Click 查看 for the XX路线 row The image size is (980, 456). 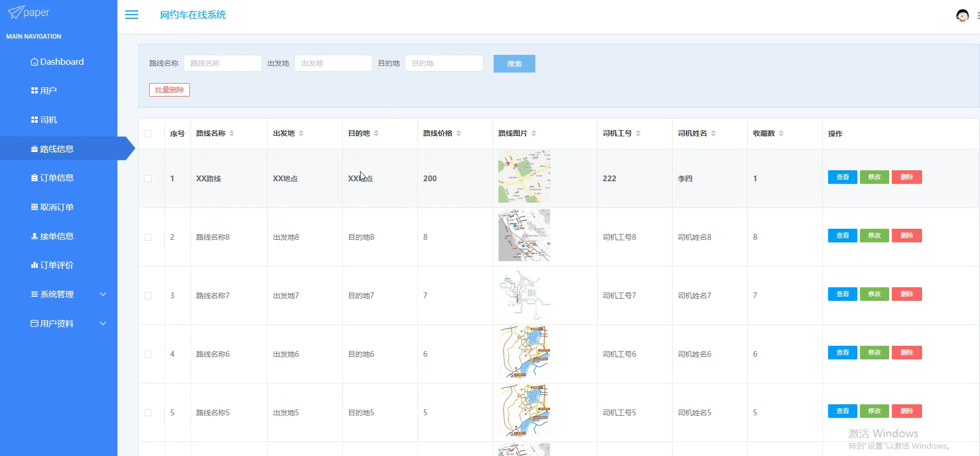pos(842,177)
